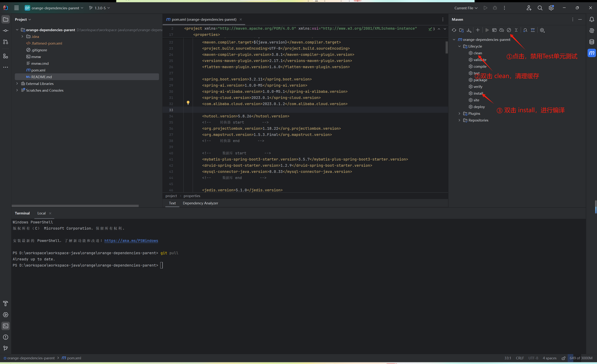Toggle Maven offline mode
Viewport: 597px width, 364px height.
click(x=501, y=30)
